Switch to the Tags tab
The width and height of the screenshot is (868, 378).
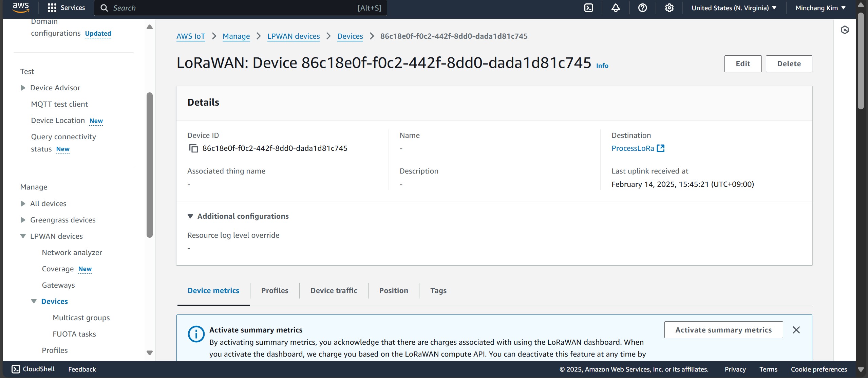(438, 291)
